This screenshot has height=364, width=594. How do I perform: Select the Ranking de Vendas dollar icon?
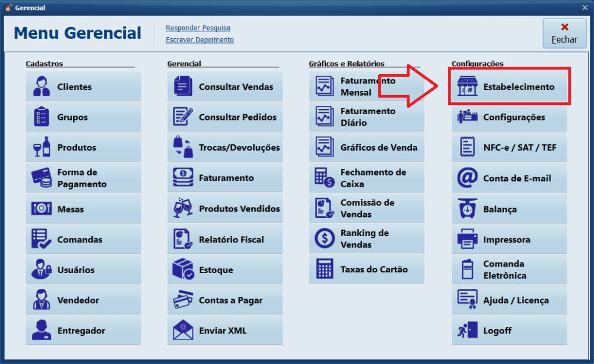pyautogui.click(x=324, y=238)
